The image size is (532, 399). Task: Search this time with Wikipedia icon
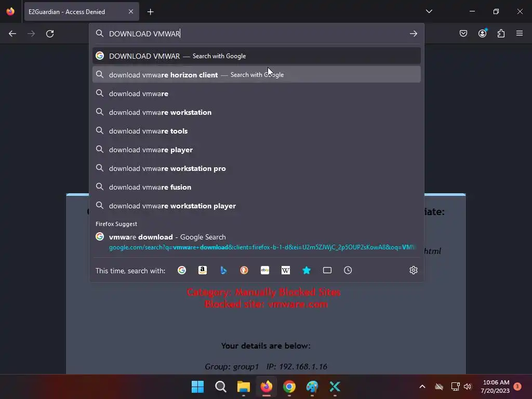click(x=286, y=270)
